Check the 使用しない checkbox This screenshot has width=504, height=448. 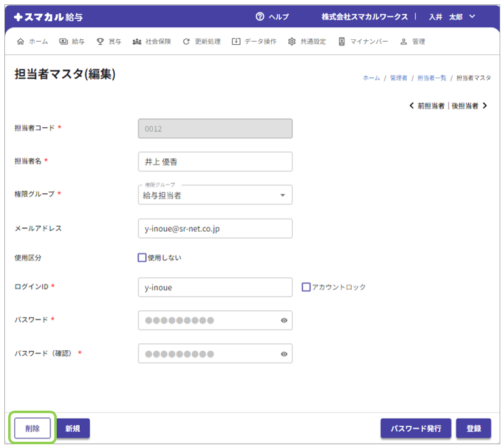(142, 257)
